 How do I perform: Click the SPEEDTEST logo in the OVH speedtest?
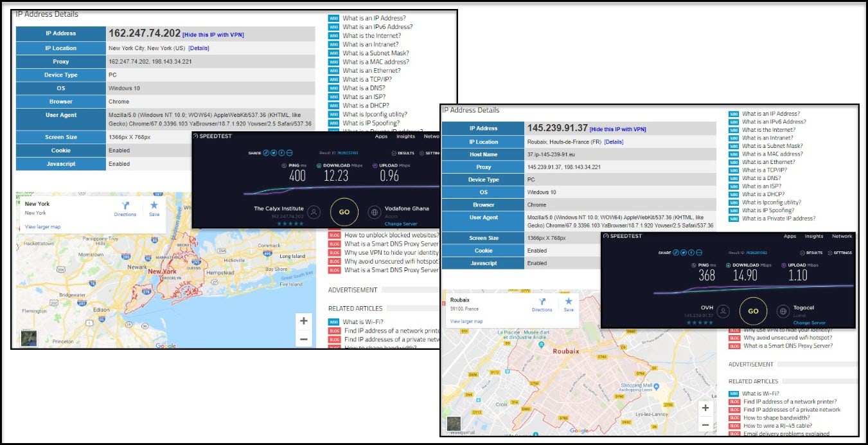(622, 236)
